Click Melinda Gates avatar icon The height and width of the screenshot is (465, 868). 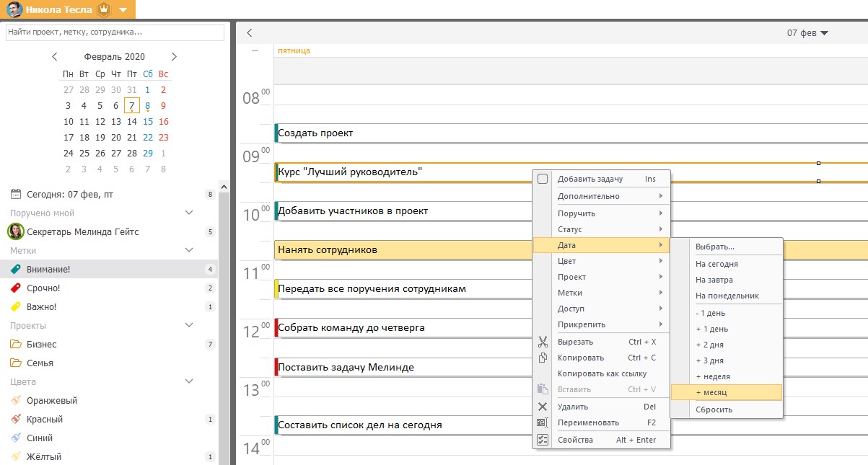(15, 232)
